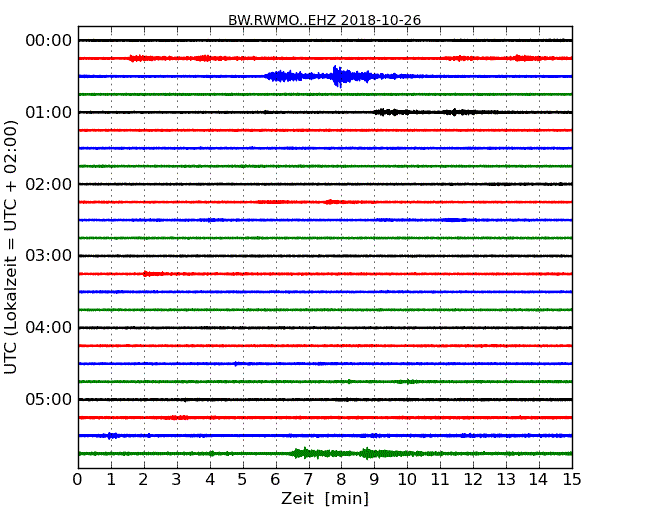Click the black 01:00 trace burst near minute 11.4

pyautogui.click(x=458, y=112)
